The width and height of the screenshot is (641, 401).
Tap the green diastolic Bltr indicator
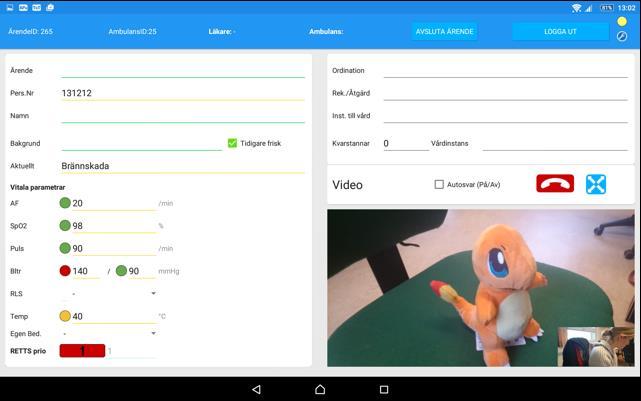point(121,271)
